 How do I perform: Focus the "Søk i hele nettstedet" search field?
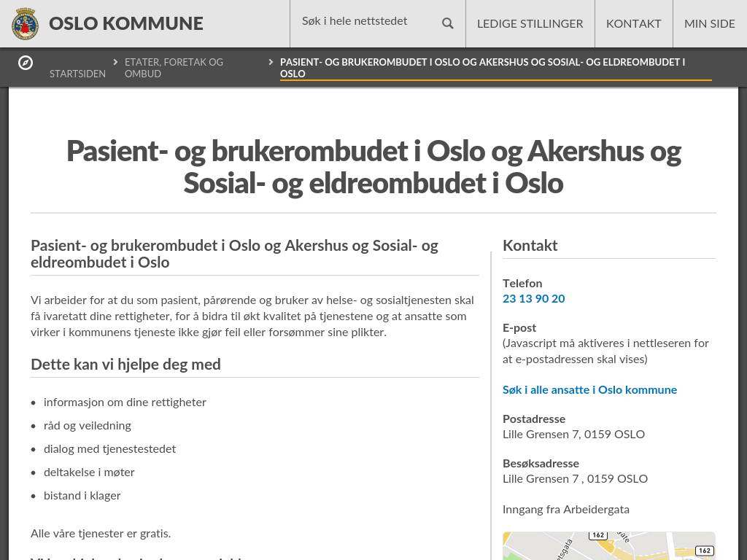pos(365,22)
